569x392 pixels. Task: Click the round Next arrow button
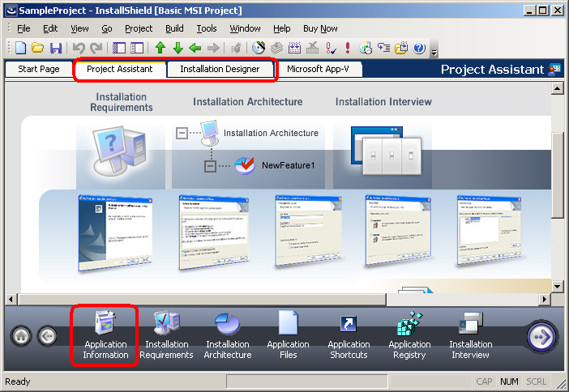pyautogui.click(x=541, y=337)
